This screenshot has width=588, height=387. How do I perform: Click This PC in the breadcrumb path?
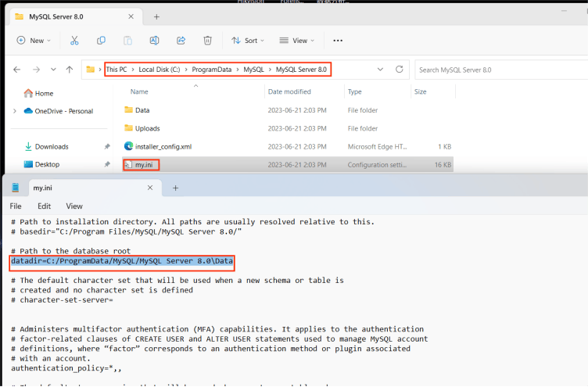click(x=117, y=70)
